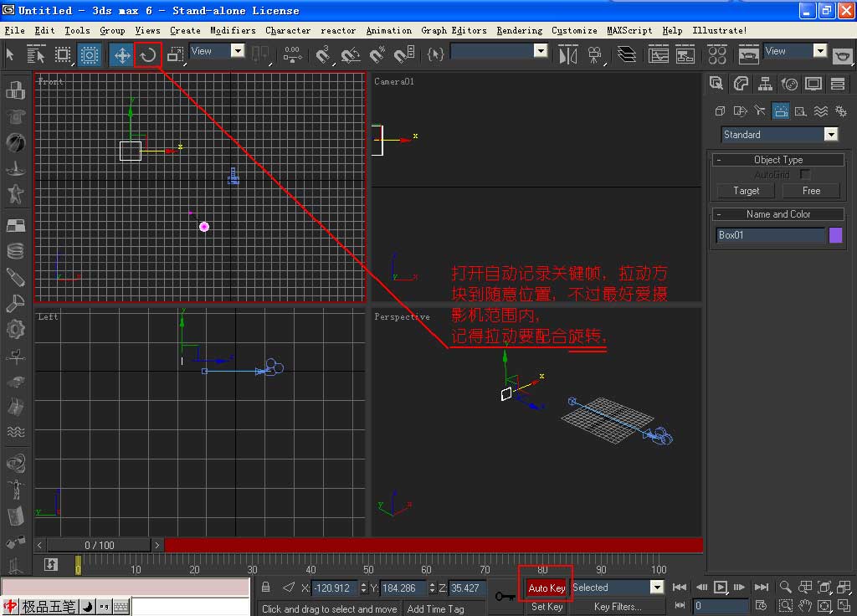
Task: Go to the end frame
Action: (x=762, y=588)
